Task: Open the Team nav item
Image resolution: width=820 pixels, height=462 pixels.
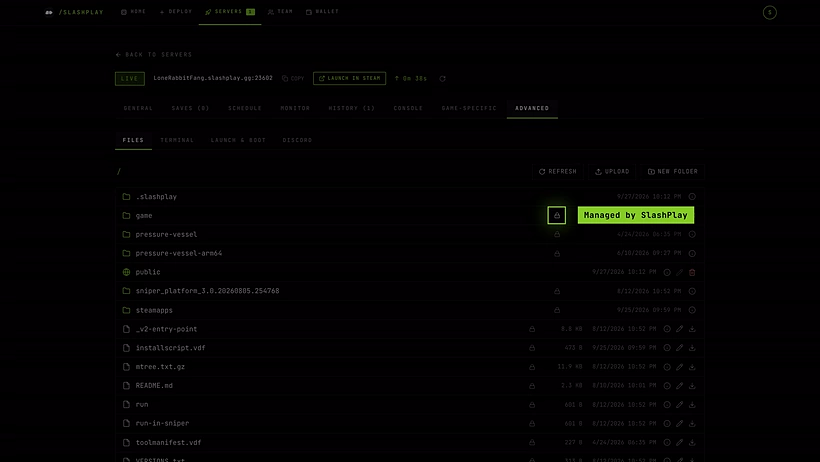Action: (280, 12)
